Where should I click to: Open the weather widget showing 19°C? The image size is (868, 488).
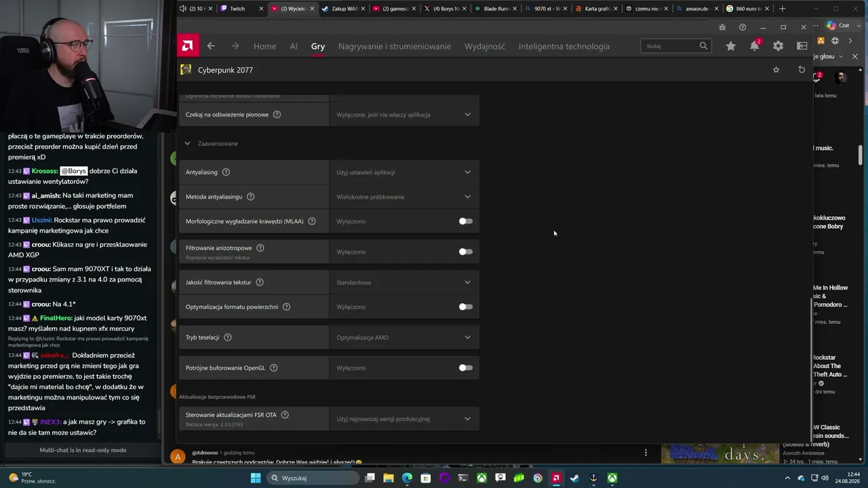pyautogui.click(x=31, y=478)
